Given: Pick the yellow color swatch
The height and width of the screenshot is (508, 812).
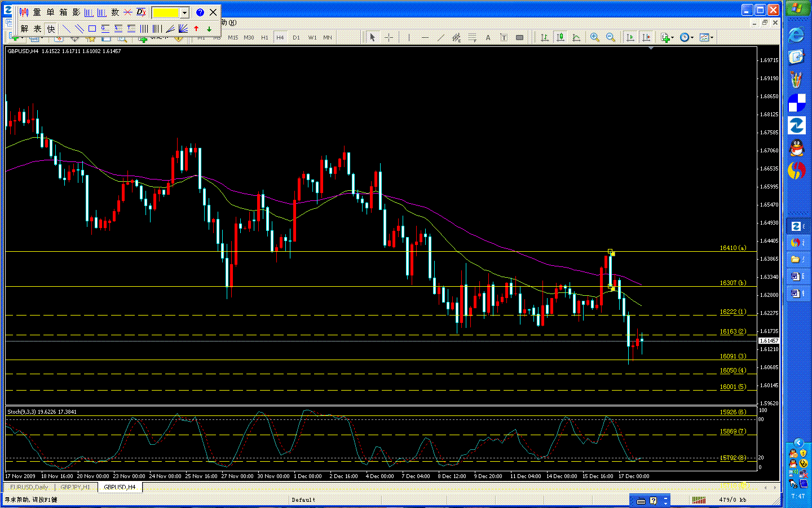Looking at the screenshot, I should (165, 12).
